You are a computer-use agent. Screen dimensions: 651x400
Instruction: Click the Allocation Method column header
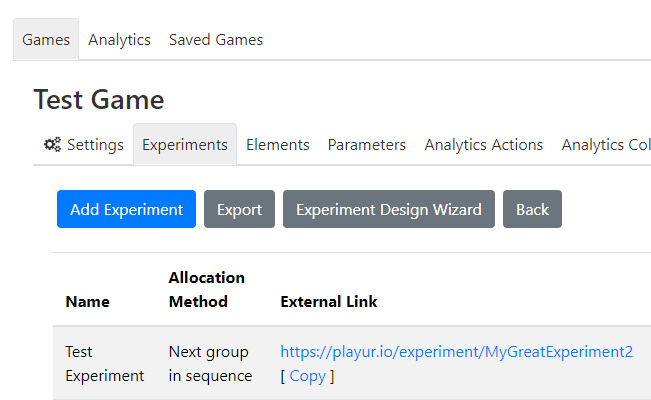207,290
